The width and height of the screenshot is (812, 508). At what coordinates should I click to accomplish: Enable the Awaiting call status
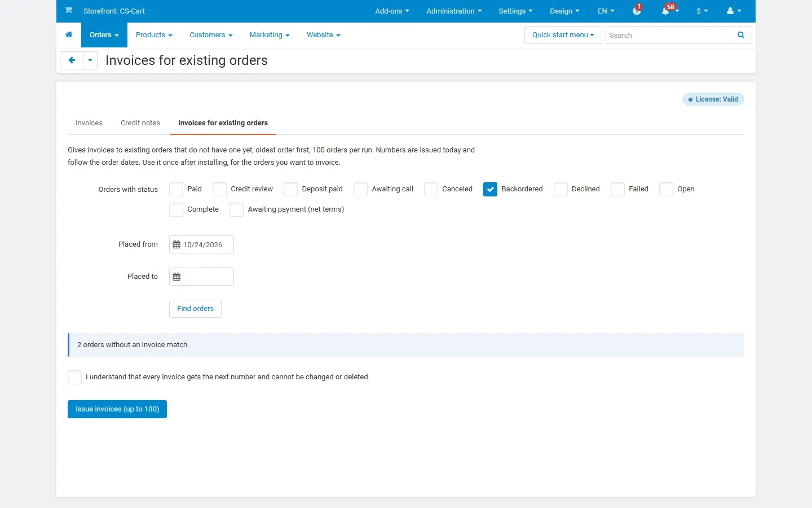(361, 189)
